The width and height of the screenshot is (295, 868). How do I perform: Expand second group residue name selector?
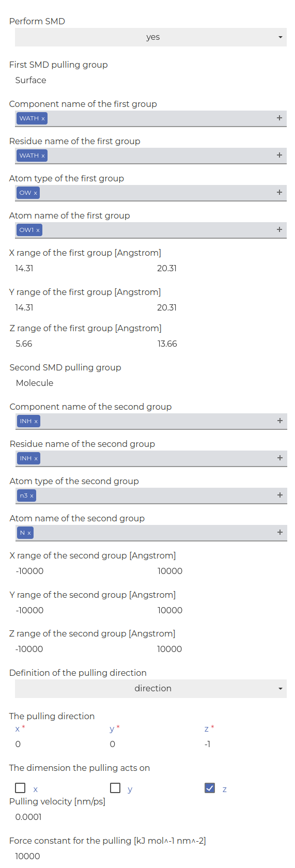151,458
